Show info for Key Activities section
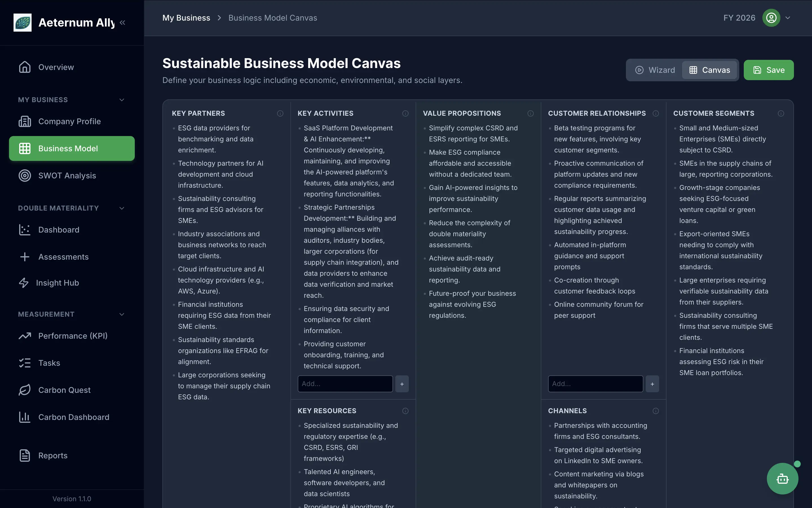 (x=405, y=113)
